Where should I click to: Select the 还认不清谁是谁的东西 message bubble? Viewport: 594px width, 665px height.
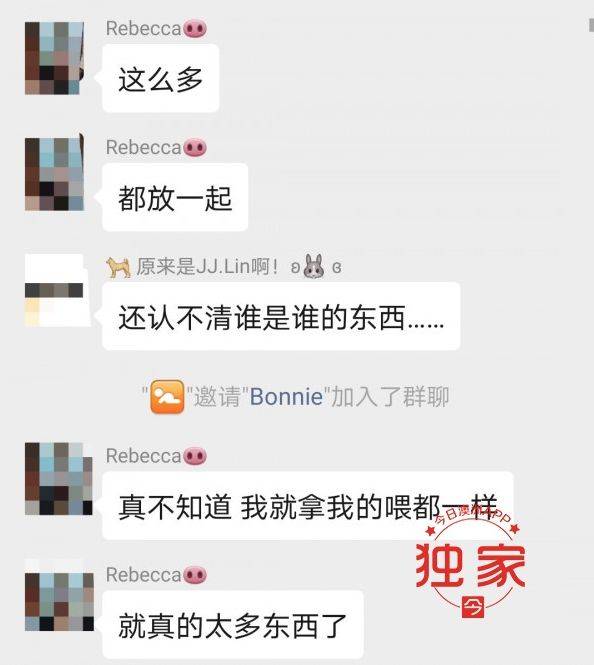click(x=282, y=316)
